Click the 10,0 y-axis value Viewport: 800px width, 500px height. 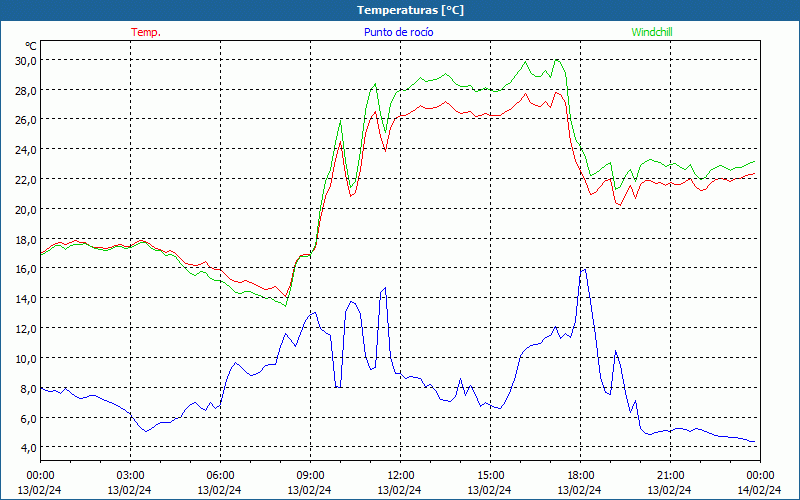[x=26, y=359]
